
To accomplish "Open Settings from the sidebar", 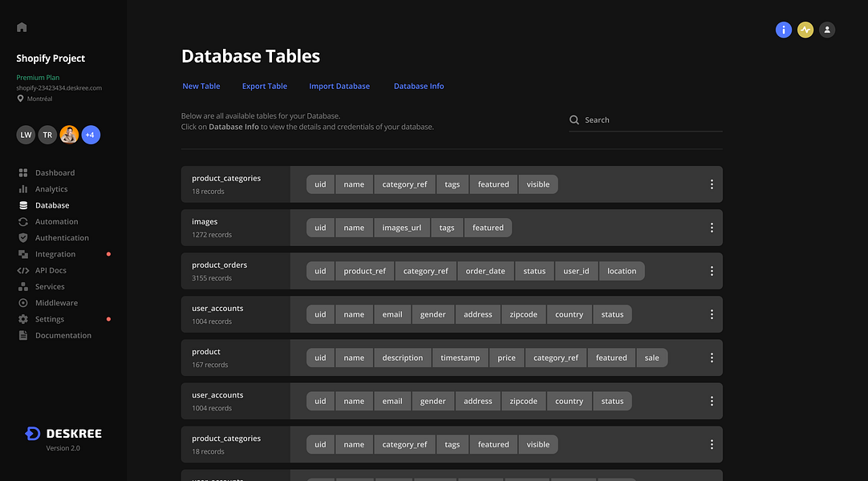I will click(x=50, y=319).
